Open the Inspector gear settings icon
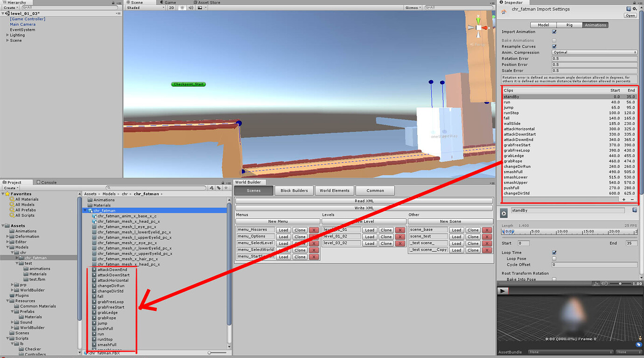This screenshot has width=644, height=358. pyautogui.click(x=634, y=8)
